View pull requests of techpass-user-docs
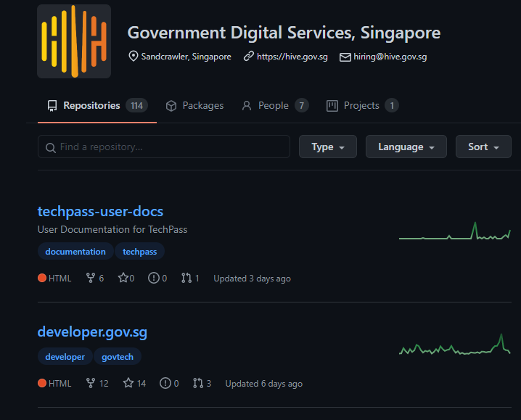Image resolution: width=521 pixels, height=420 pixels. coord(190,278)
